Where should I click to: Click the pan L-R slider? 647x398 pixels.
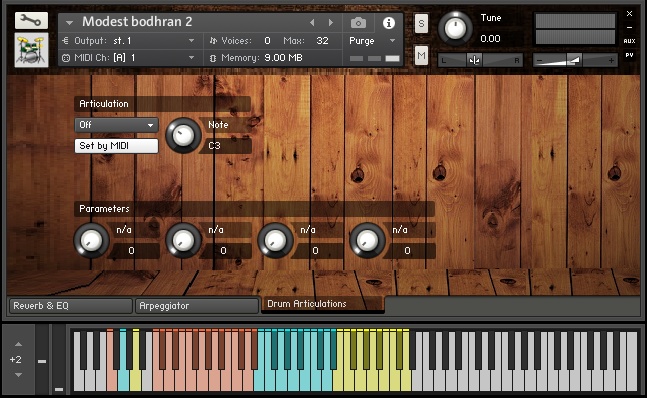[x=480, y=60]
